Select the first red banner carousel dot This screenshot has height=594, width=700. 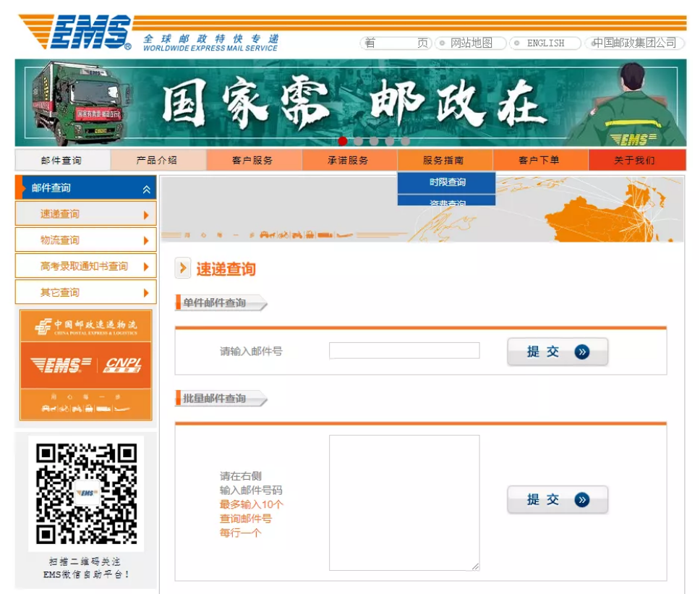tap(343, 141)
